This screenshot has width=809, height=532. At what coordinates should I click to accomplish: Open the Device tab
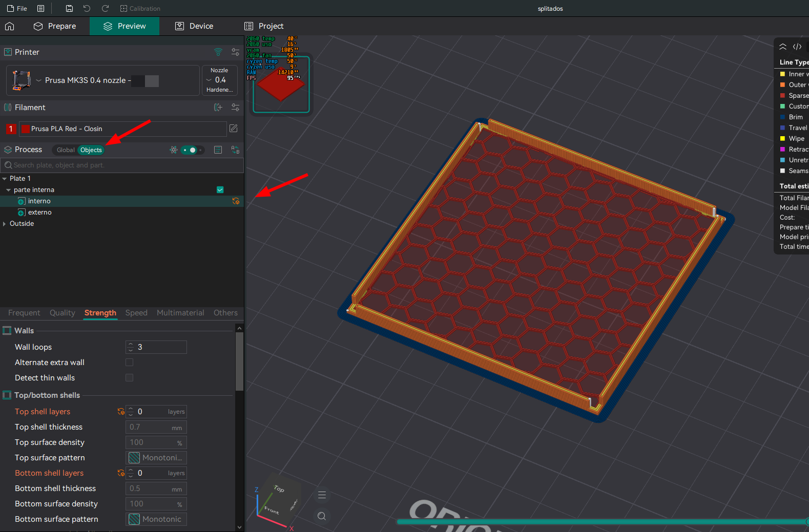(194, 26)
